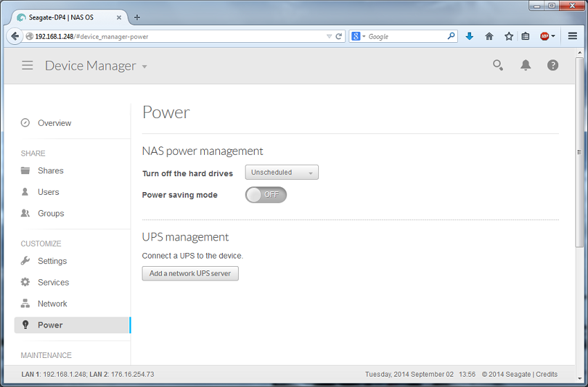Open the Turn off hard drives dropdown
Viewport: 588px width, 387px height.
(282, 172)
